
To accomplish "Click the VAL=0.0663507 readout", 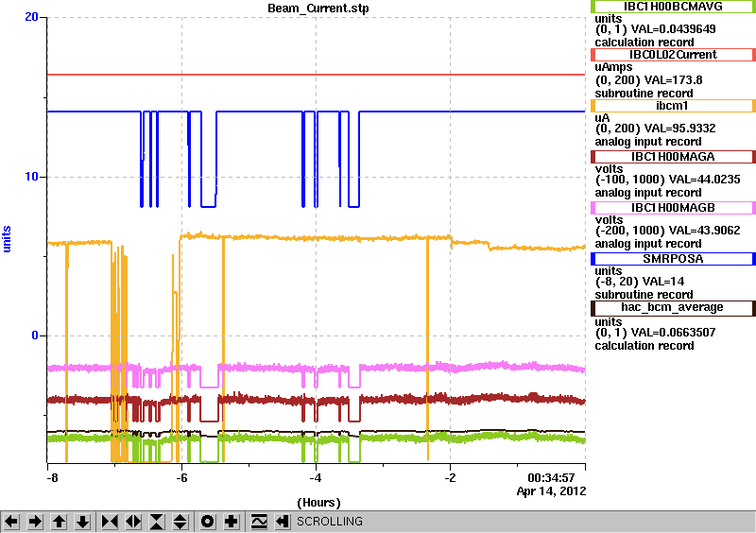I will coord(673,333).
